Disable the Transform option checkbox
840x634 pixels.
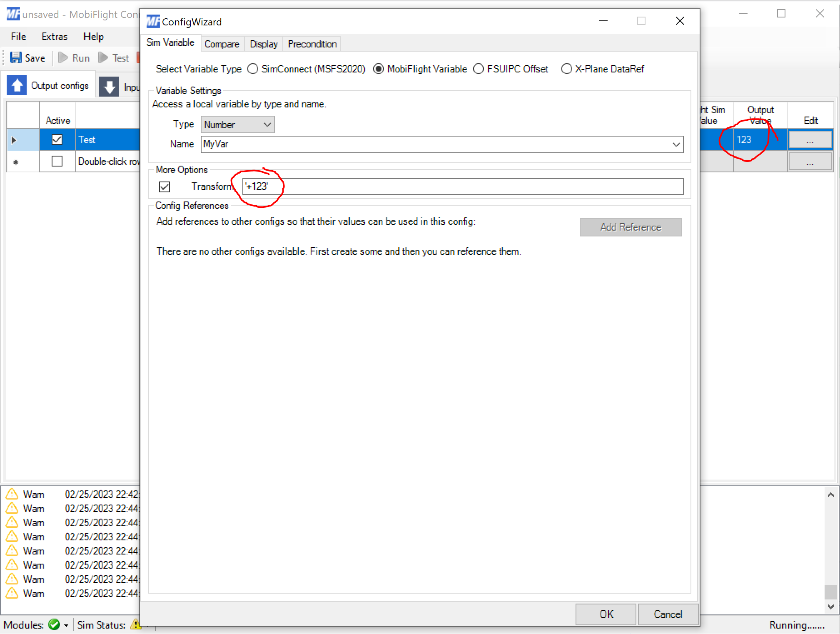165,186
